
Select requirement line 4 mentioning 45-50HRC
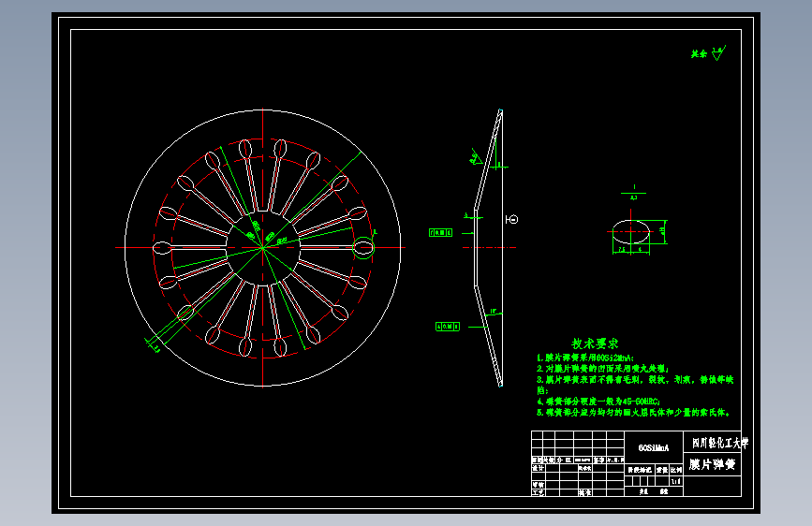[598, 402]
